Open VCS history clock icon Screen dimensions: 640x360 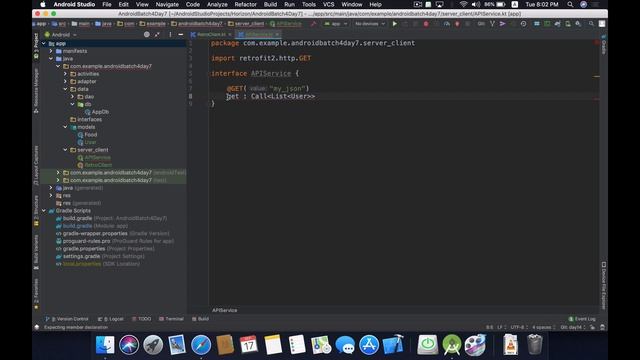[523, 24]
